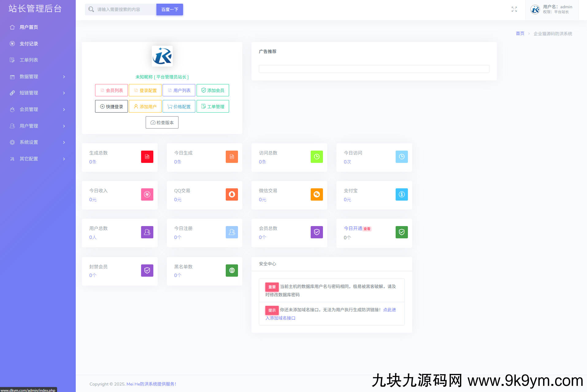Expand the 系统设置 submenu chevron

(x=64, y=142)
